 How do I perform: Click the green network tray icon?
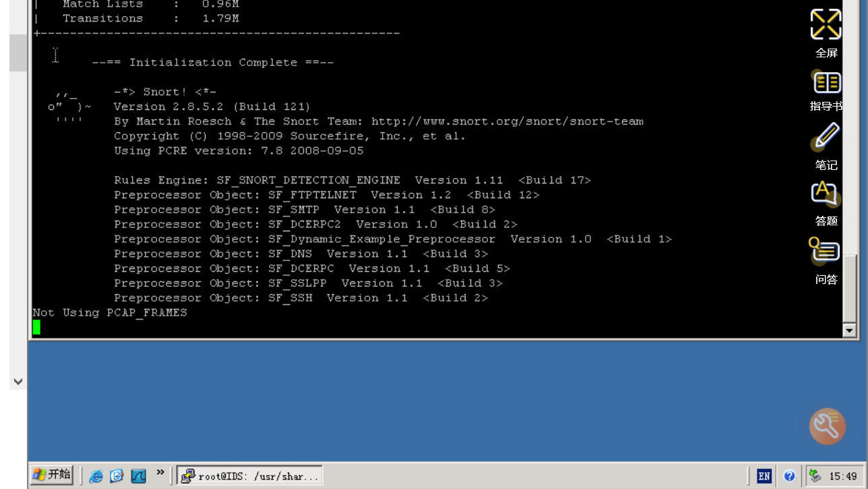point(815,476)
